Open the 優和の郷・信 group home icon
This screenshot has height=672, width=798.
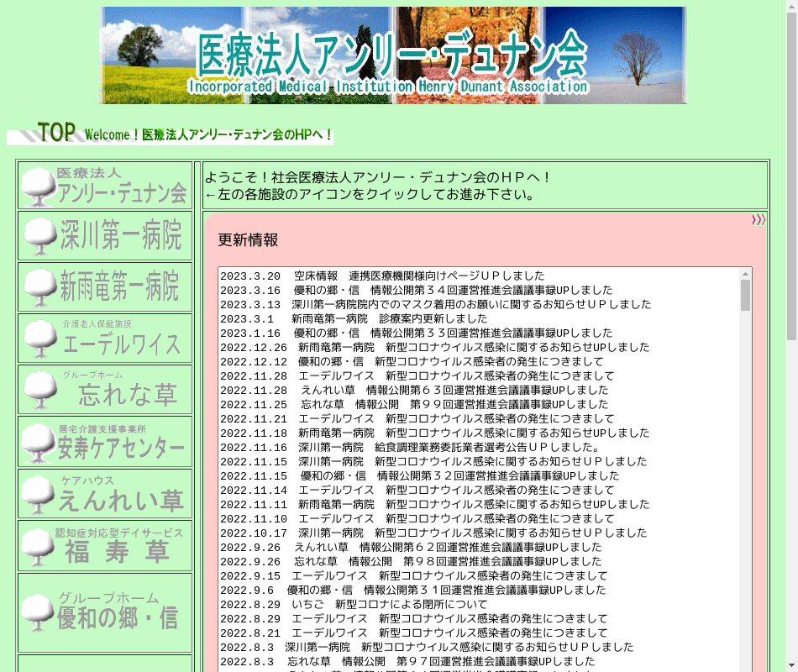point(105,612)
